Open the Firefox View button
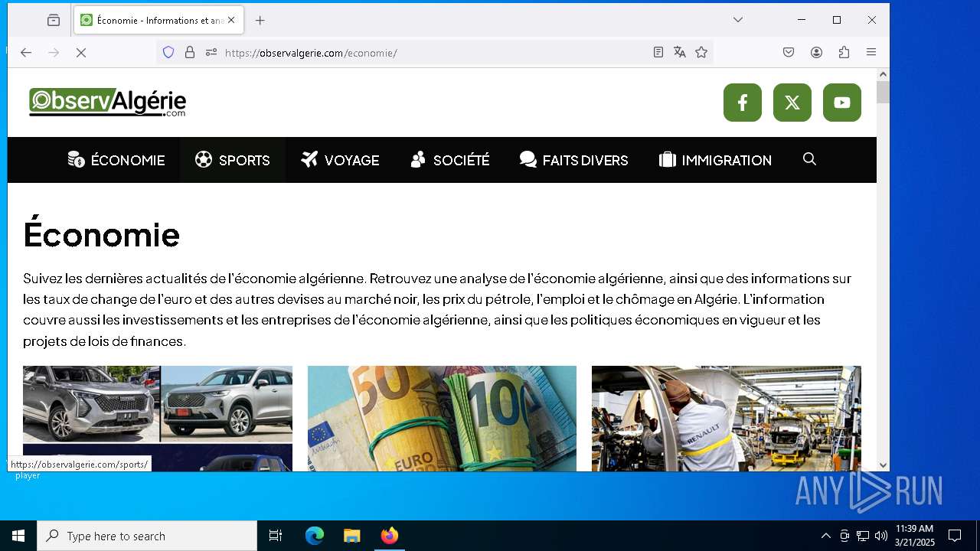This screenshot has height=551, width=980. point(54,21)
